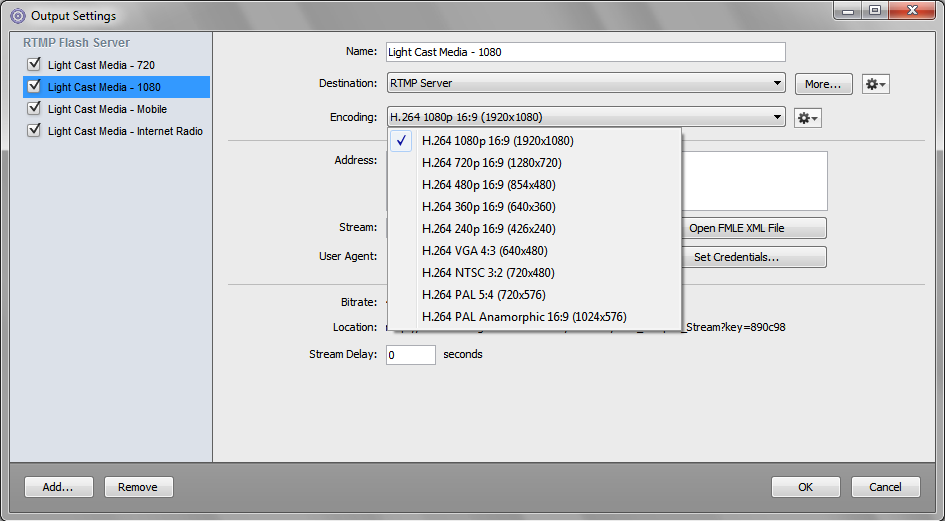The height and width of the screenshot is (521, 945).
Task: Click the gear icon next to Encoding dropdown
Action: pos(807,118)
